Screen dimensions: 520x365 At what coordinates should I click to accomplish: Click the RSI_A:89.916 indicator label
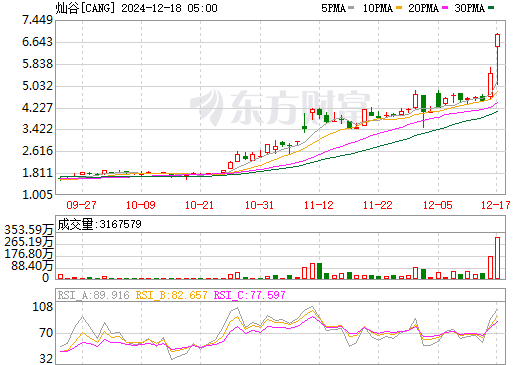[93, 295]
